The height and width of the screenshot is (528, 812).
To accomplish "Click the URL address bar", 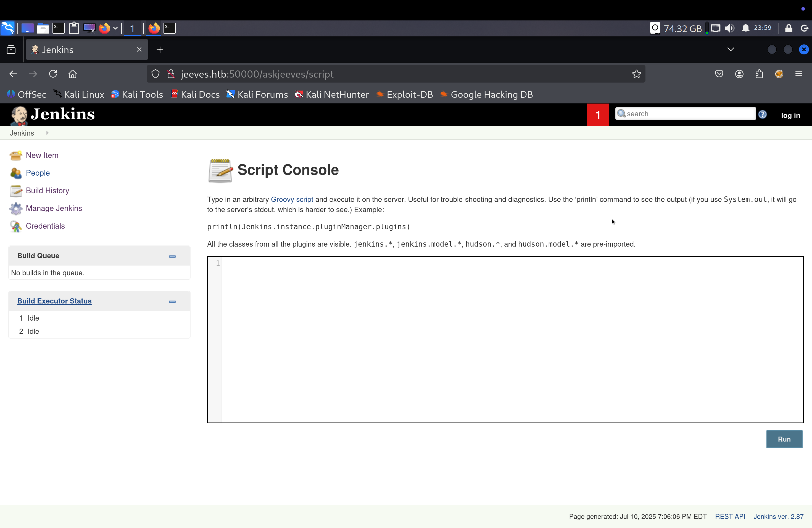I will [x=396, y=74].
